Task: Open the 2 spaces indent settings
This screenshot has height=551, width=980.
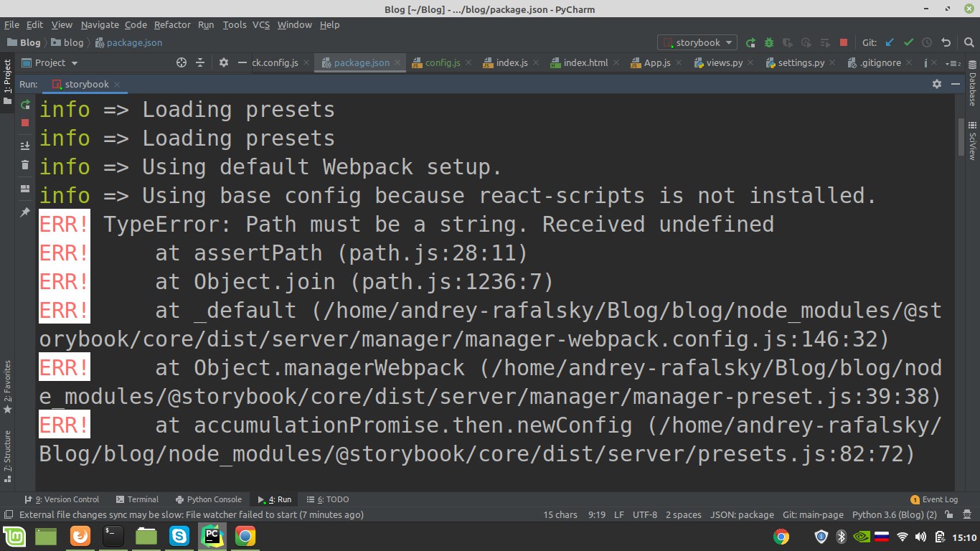Action: (683, 515)
